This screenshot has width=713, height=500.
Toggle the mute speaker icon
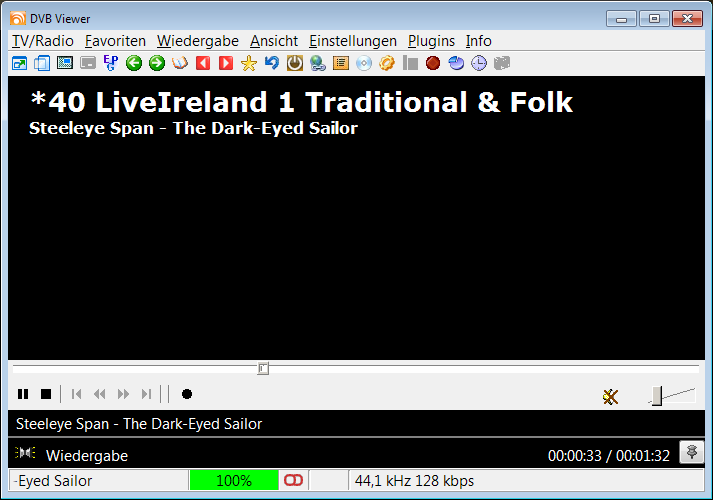[611, 397]
